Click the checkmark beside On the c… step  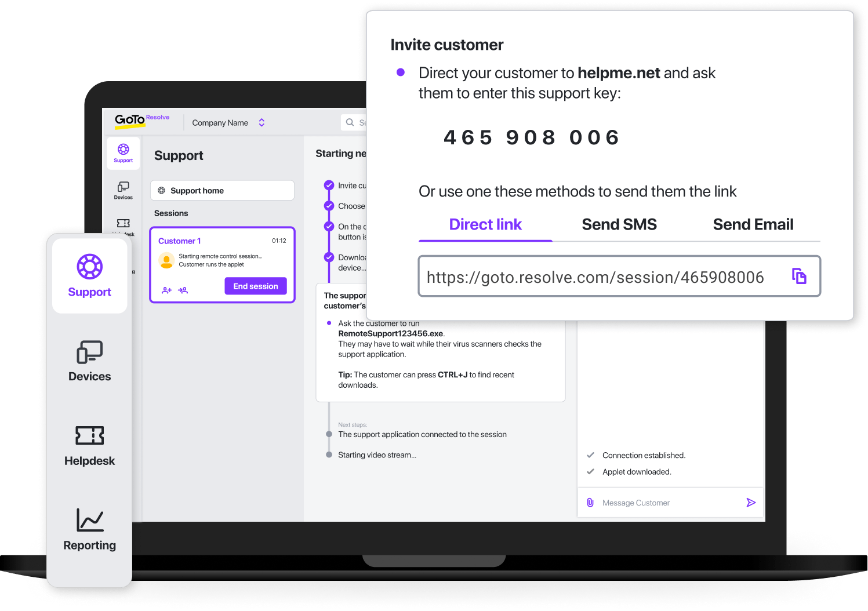(x=329, y=227)
